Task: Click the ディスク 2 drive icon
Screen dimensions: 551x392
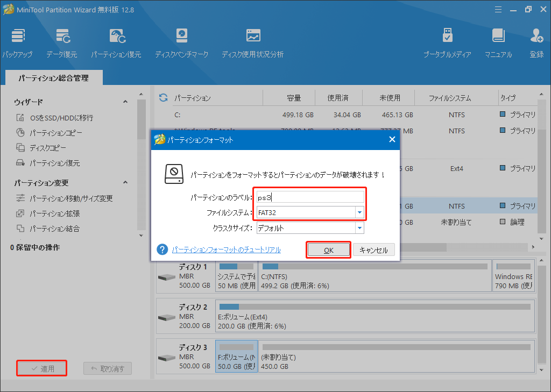Action: pos(167,318)
